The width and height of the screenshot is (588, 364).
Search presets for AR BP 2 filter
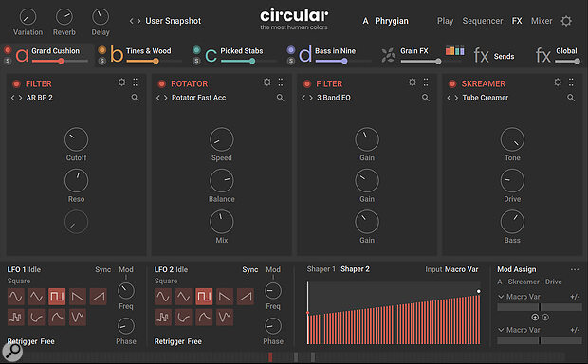pyautogui.click(x=135, y=98)
